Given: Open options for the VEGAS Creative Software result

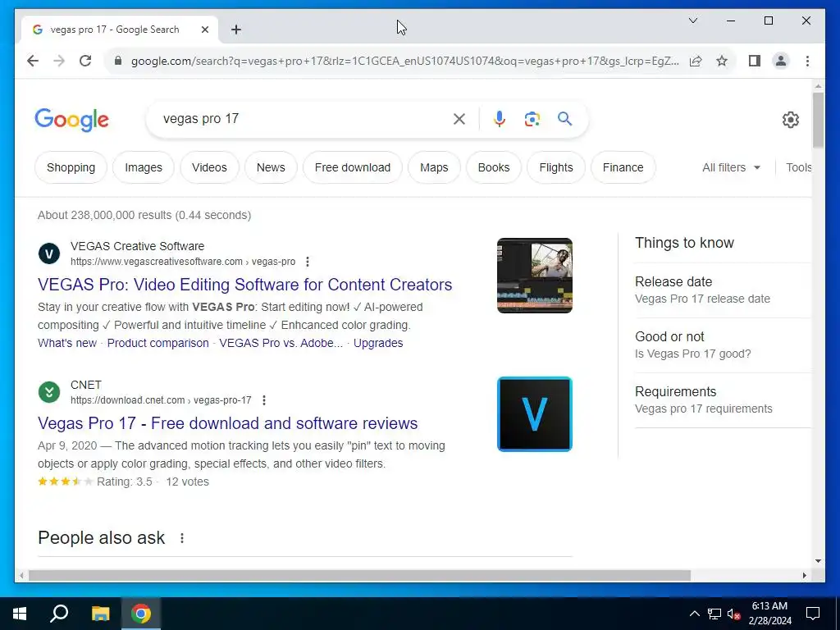Looking at the screenshot, I should (x=307, y=262).
